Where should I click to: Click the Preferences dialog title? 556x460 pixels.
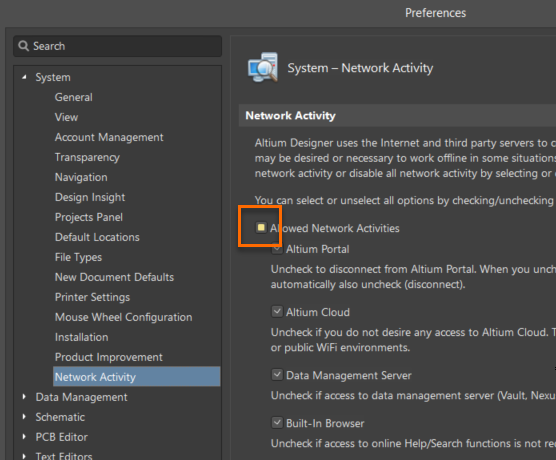pyautogui.click(x=435, y=13)
